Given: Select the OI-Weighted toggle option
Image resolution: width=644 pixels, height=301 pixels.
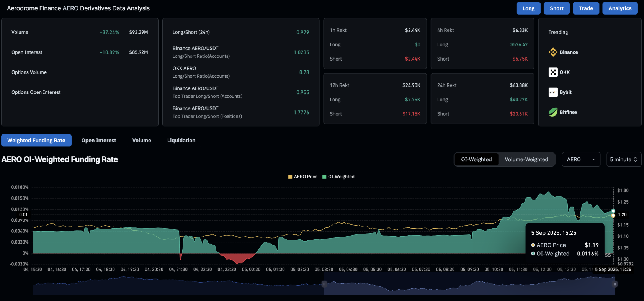Looking at the screenshot, I should tap(476, 159).
